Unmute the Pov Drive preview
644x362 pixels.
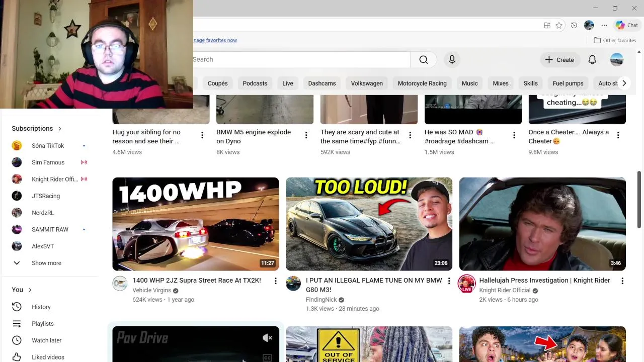click(x=267, y=338)
